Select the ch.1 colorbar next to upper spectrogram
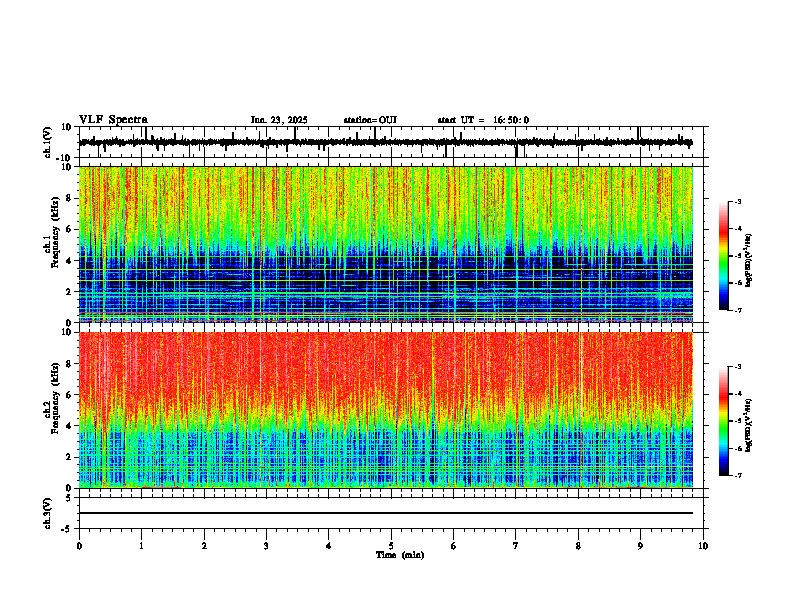Image resolution: width=792 pixels, height=612 pixels. [723, 256]
